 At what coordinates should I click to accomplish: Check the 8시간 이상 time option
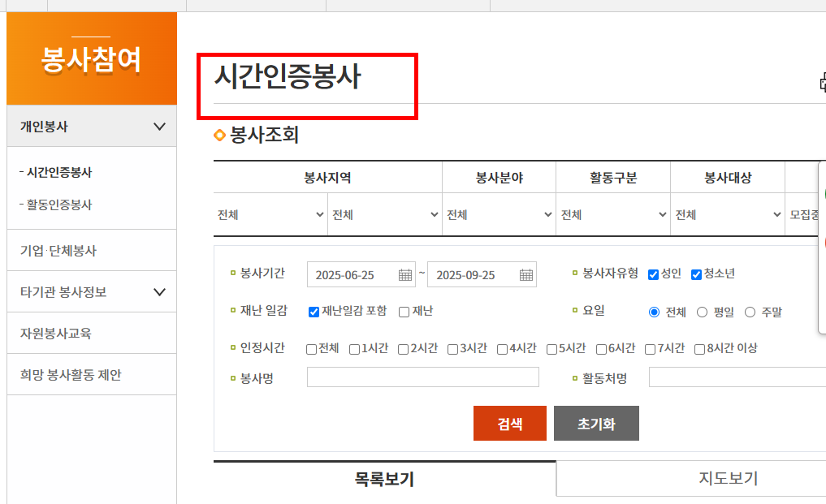[698, 348]
